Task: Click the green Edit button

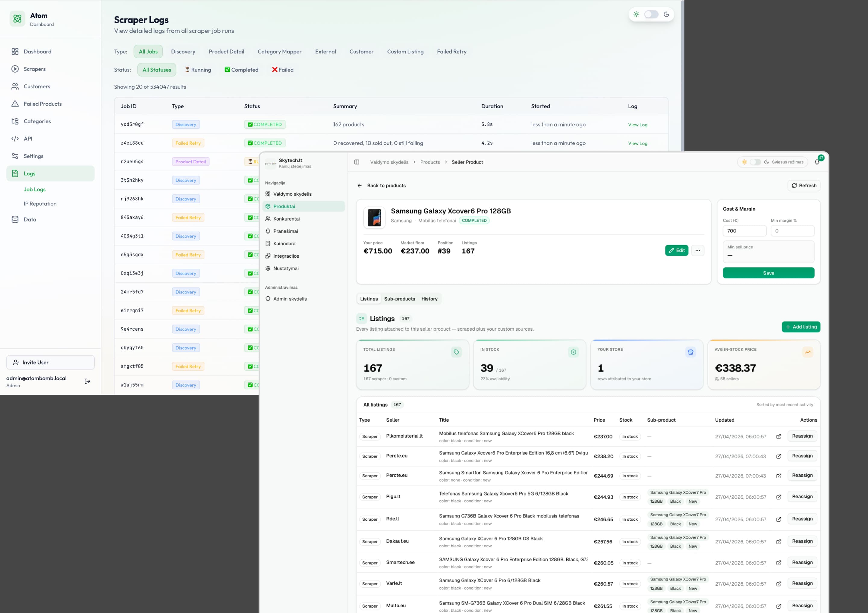Action: 677,250
